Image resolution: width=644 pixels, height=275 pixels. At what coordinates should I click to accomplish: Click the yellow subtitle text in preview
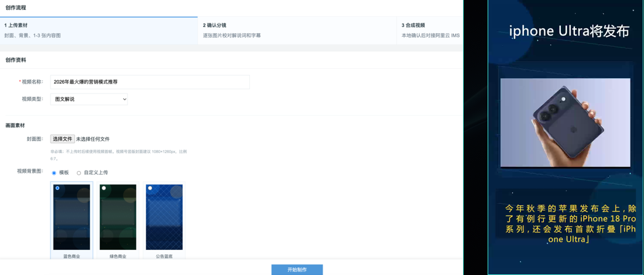pyautogui.click(x=571, y=223)
